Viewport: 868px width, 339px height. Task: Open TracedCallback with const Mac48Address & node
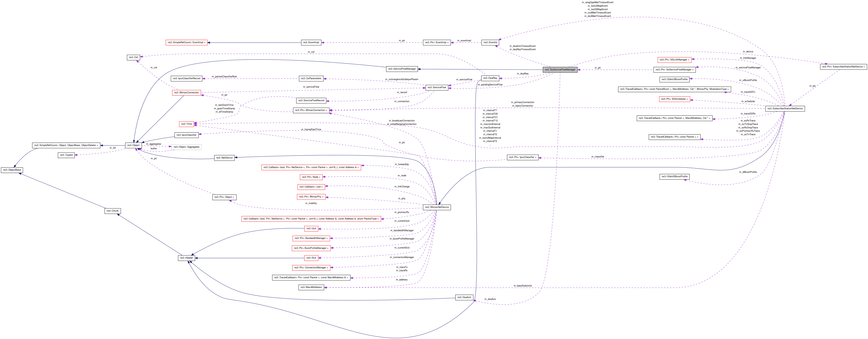click(311, 278)
